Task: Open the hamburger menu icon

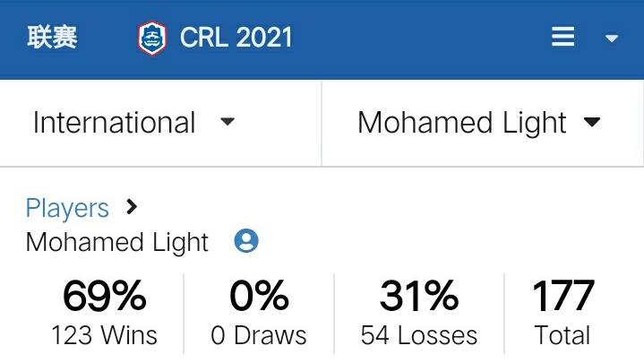Action: (x=562, y=37)
